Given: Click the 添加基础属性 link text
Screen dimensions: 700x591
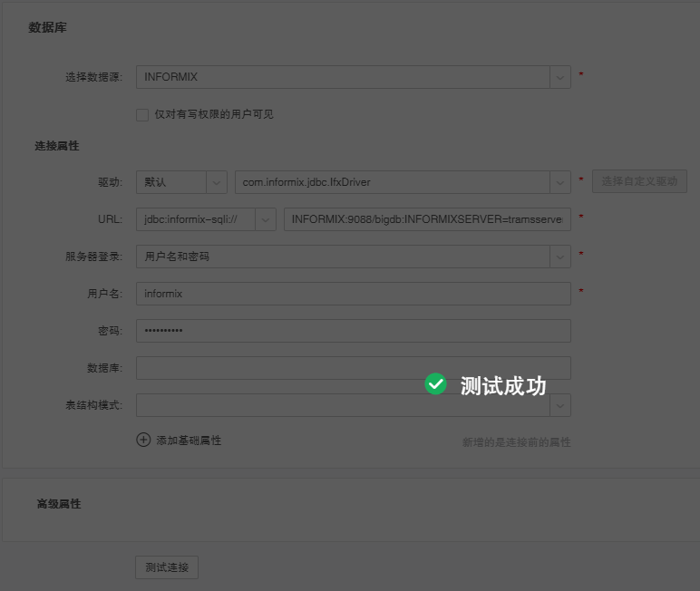Looking at the screenshot, I should pos(189,441).
